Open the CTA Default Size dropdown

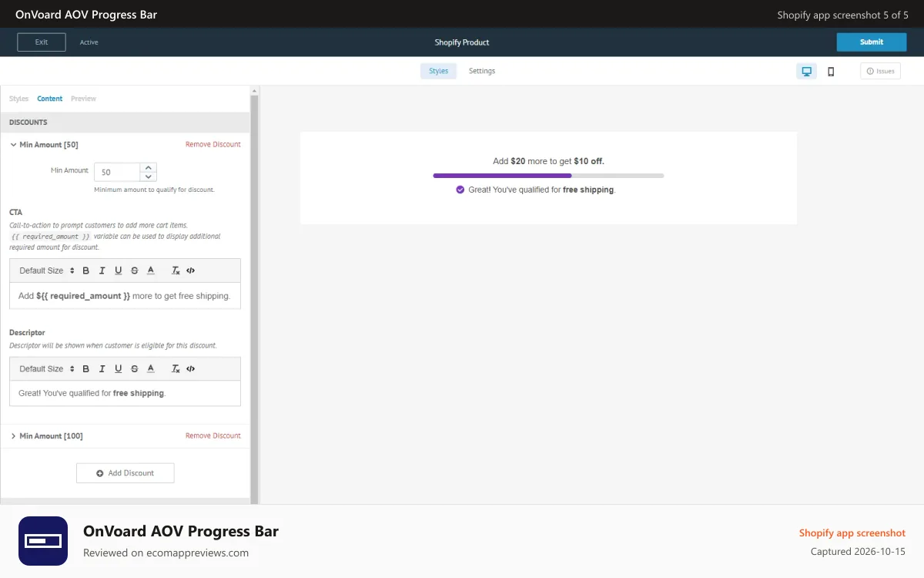[x=47, y=271]
